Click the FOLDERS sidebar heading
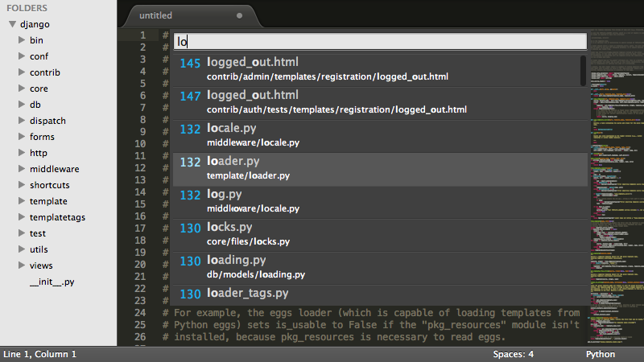644x362 pixels. coord(27,8)
